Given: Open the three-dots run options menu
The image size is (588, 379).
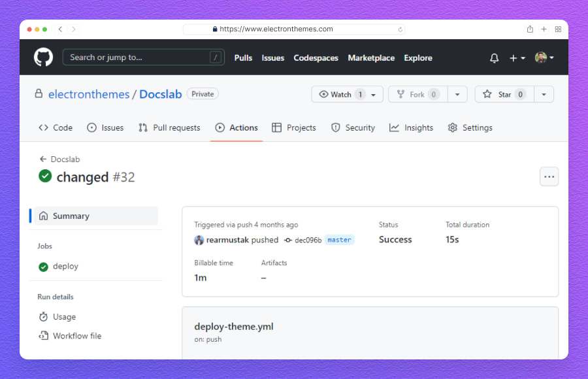Looking at the screenshot, I should click(549, 176).
